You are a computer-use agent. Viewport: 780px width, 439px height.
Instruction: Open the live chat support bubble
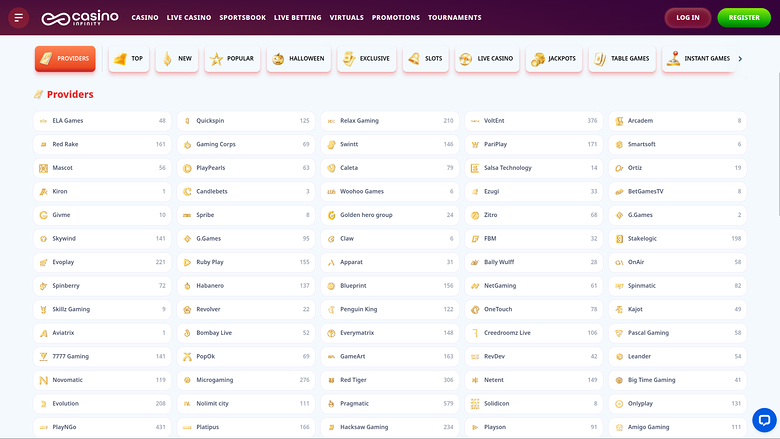click(763, 420)
